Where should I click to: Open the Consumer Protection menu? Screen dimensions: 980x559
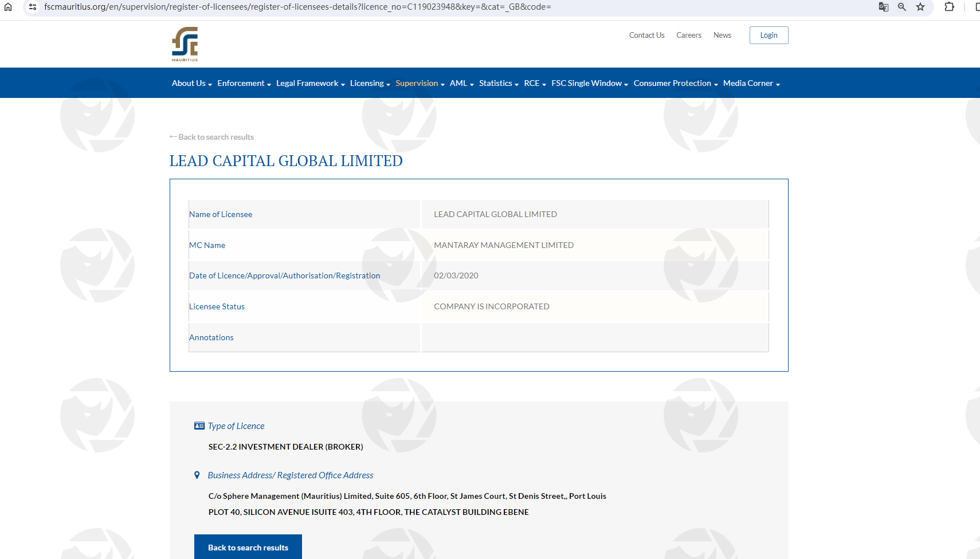click(x=675, y=84)
